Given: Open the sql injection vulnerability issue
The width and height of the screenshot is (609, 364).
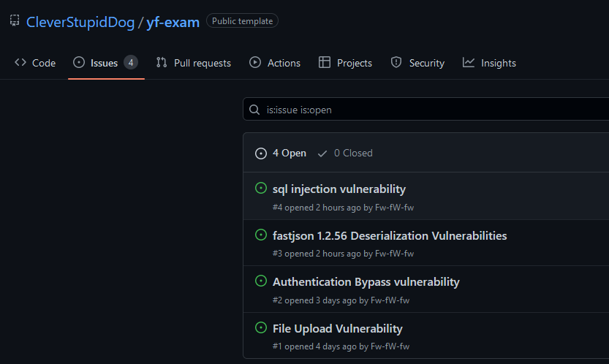Looking at the screenshot, I should pos(339,189).
